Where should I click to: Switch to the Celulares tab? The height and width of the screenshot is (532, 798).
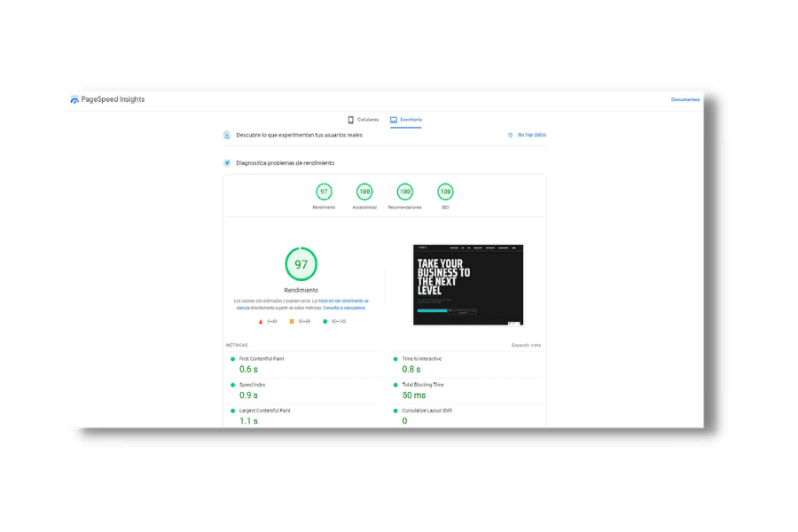(364, 119)
